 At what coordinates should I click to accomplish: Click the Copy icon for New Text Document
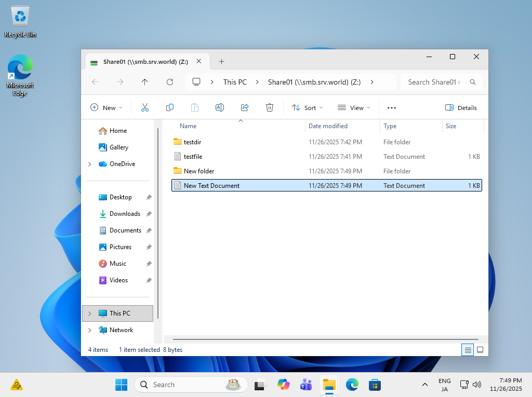pyautogui.click(x=170, y=107)
